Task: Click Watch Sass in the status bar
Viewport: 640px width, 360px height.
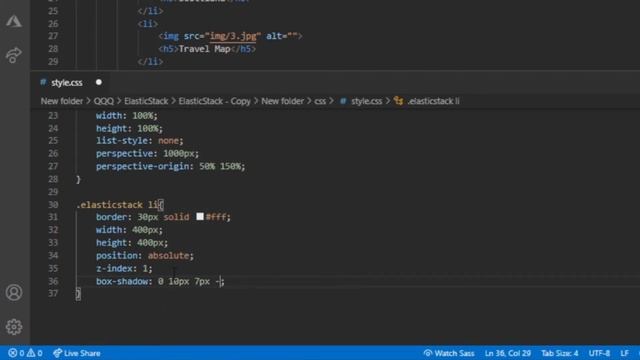Action: [449, 353]
